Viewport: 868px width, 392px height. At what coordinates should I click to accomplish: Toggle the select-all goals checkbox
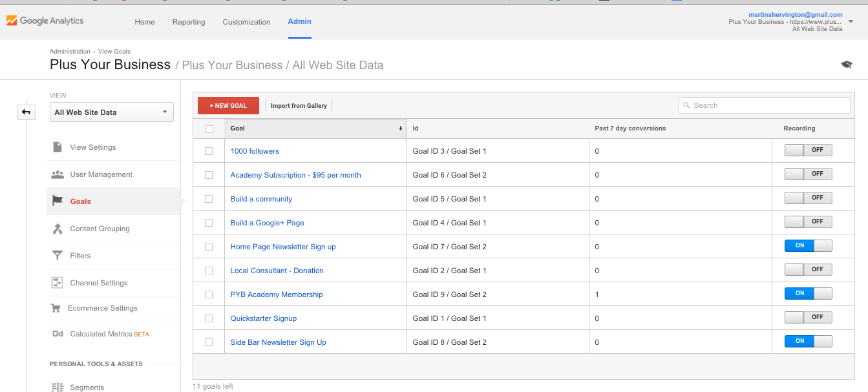209,129
